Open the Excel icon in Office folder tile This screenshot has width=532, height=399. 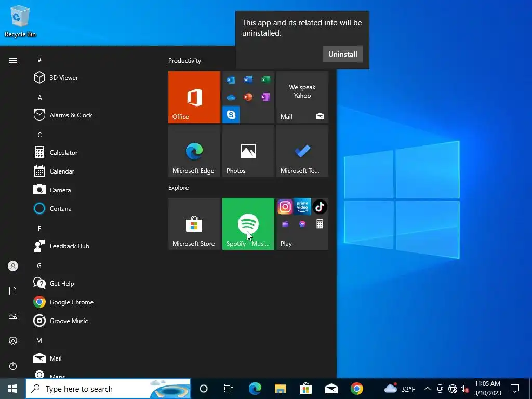point(265,79)
